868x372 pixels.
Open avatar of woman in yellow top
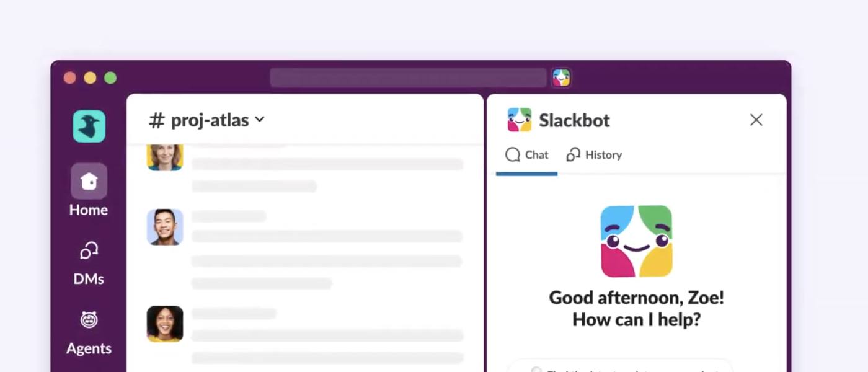165,324
